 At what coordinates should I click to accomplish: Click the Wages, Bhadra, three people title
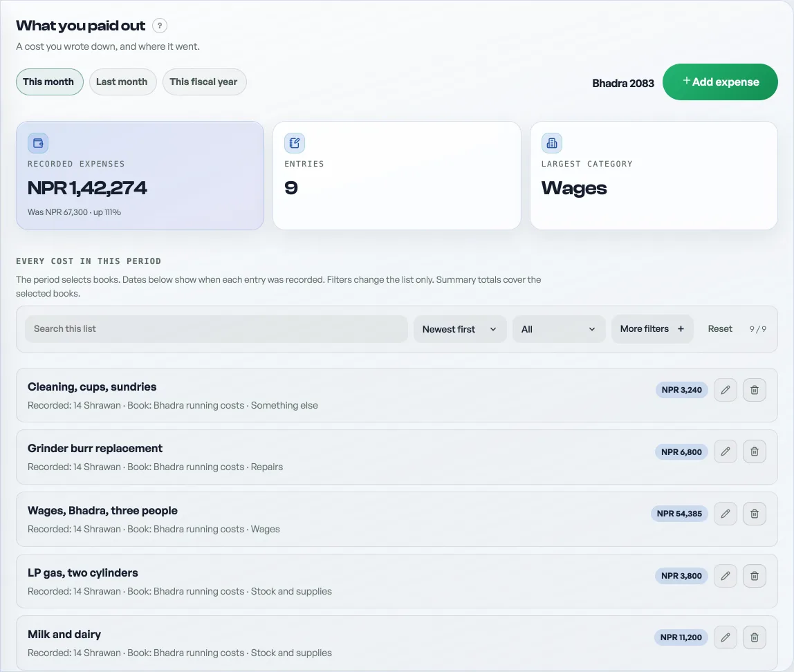(x=103, y=511)
